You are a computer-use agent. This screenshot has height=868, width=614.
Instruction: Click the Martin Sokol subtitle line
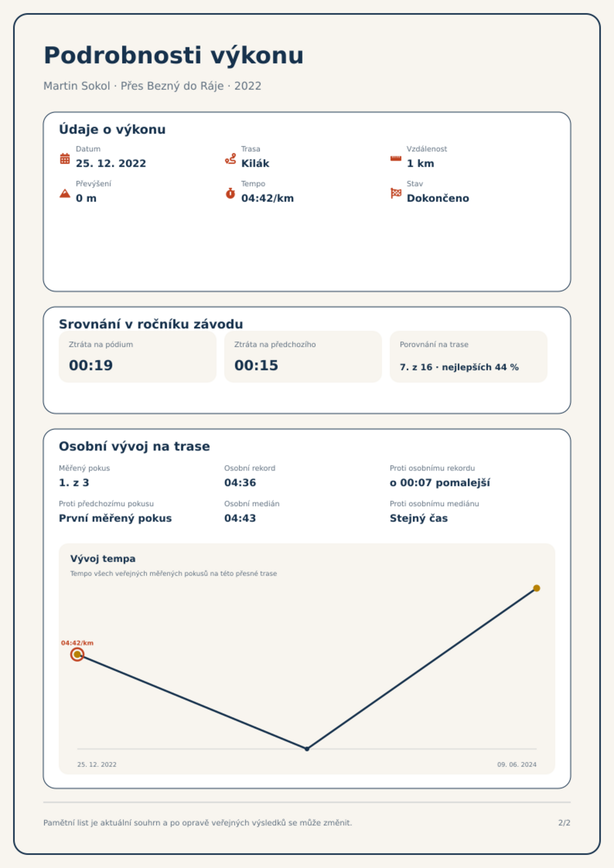pyautogui.click(x=152, y=86)
